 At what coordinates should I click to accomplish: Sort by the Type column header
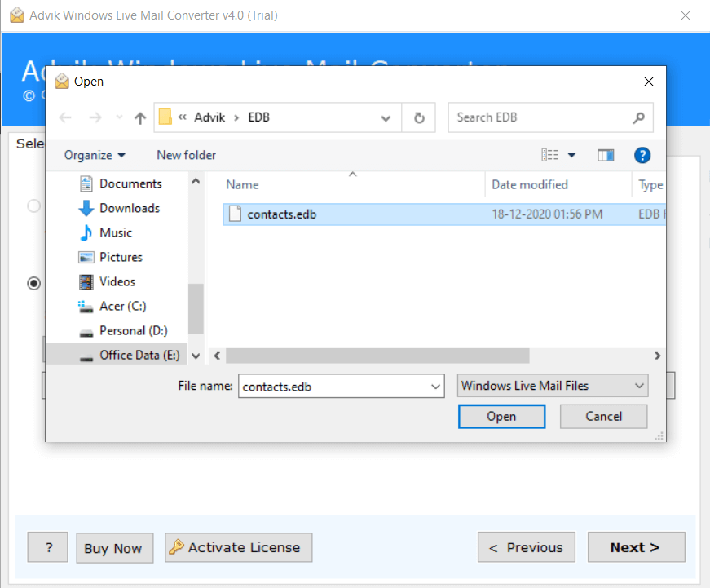[x=650, y=184]
